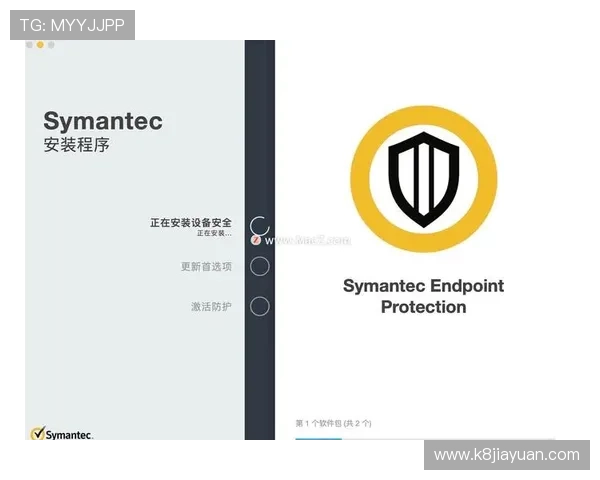Open the www.k8jiayuan.com watermark link
The image size is (600, 480).
[507, 455]
